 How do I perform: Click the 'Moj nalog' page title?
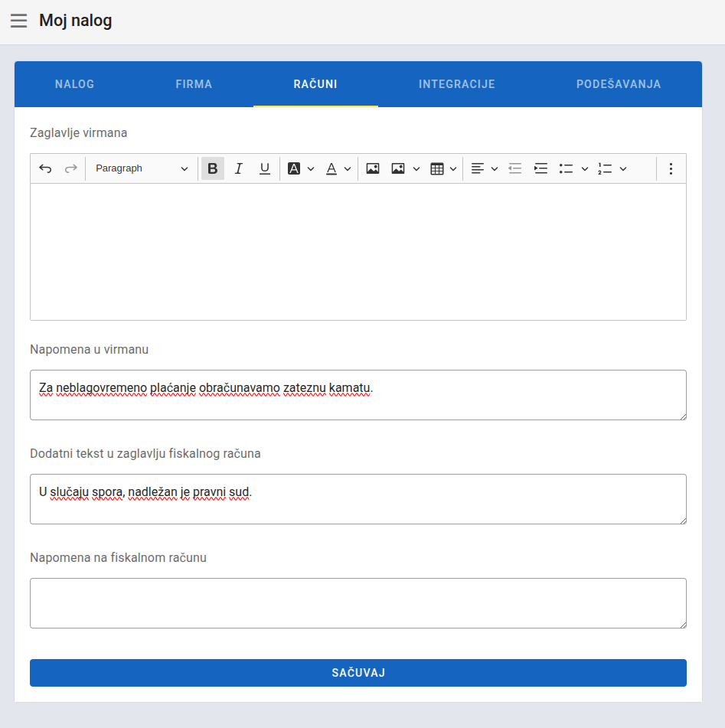(75, 21)
